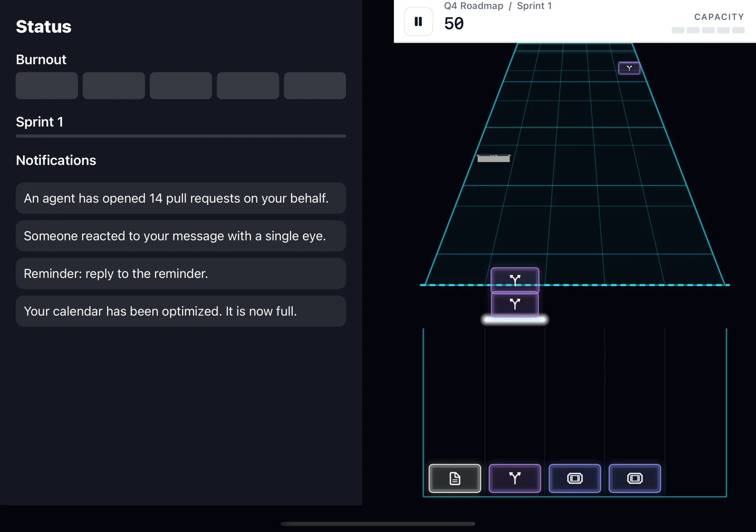Open the calendar optimized notification
The height and width of the screenshot is (532, 756).
coord(181,311)
